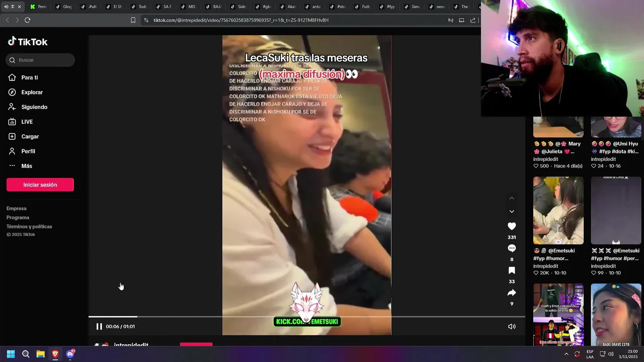
Task: Expand the system tray hidden icons
Action: point(567,354)
